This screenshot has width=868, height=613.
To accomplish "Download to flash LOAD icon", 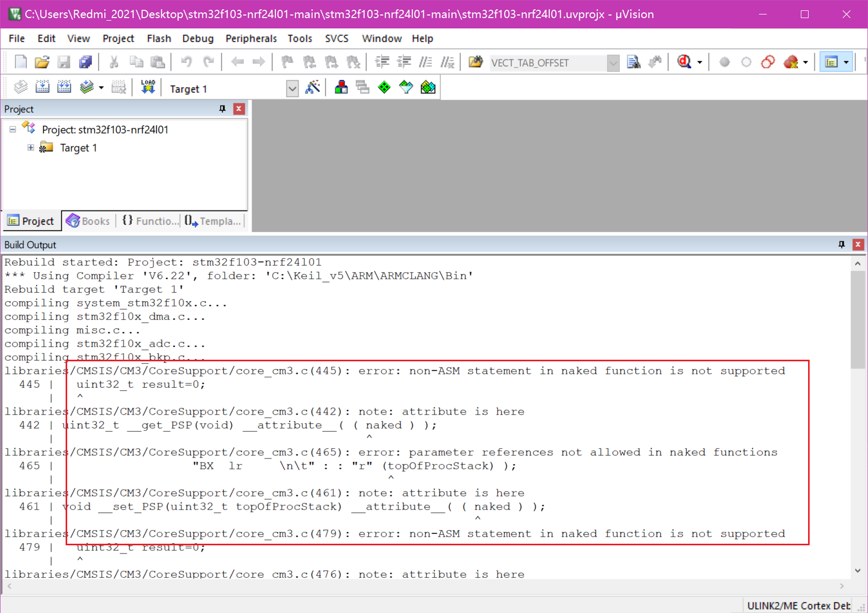I will (148, 87).
